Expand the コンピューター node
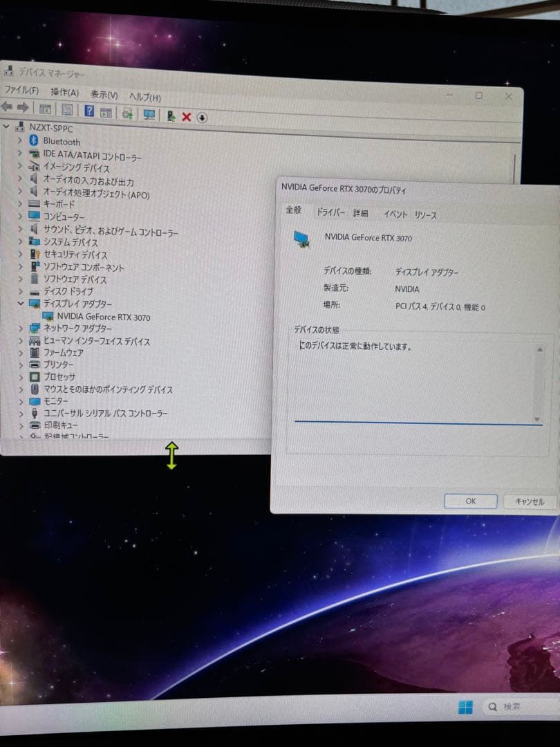Screen dimensions: 560x747 click(20, 216)
